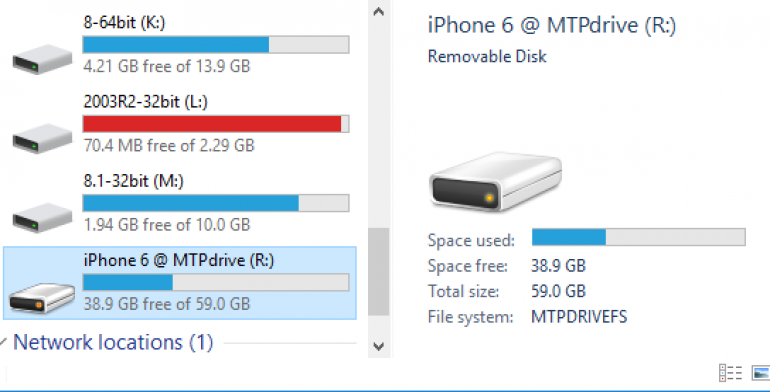The width and height of the screenshot is (770, 392).
Task: Click the 2003R2-32bit (L:) drive label
Action: coord(145,102)
